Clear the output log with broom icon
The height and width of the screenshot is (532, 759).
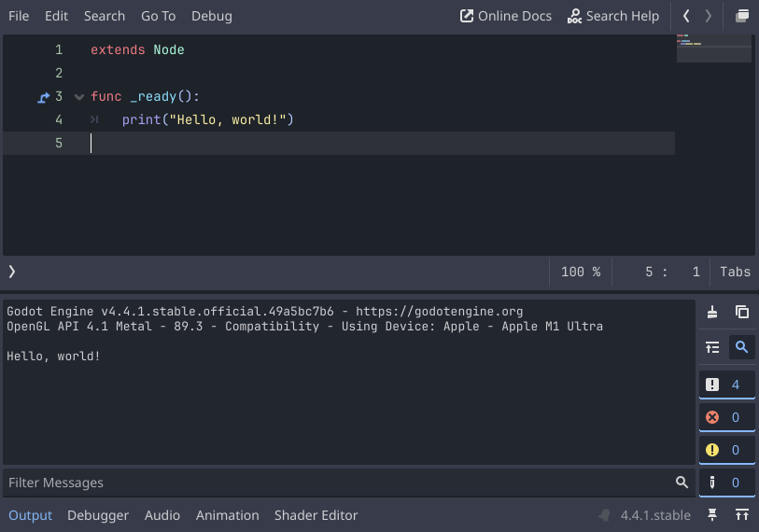712,313
